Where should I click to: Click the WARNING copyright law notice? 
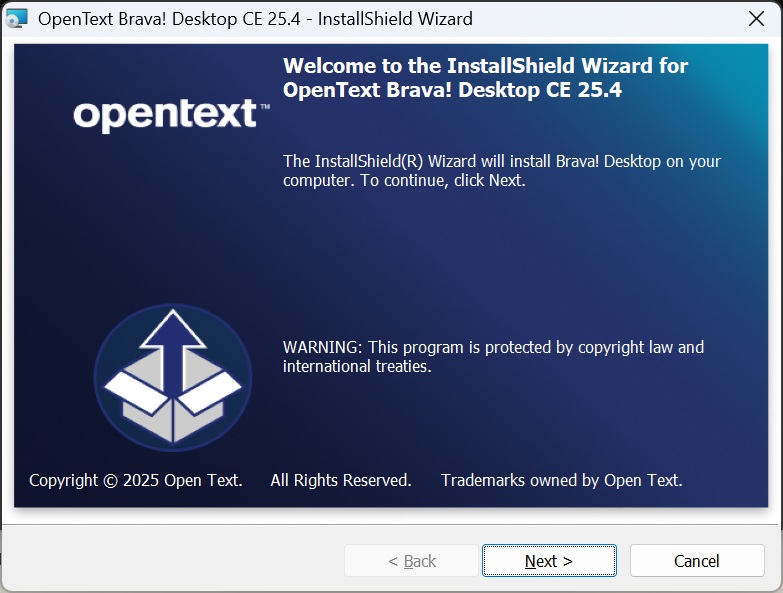pos(493,347)
